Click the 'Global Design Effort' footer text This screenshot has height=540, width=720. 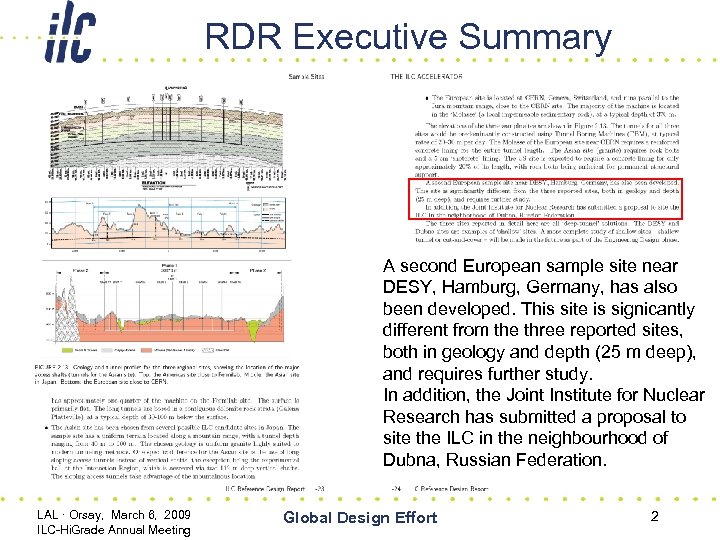tap(360, 518)
